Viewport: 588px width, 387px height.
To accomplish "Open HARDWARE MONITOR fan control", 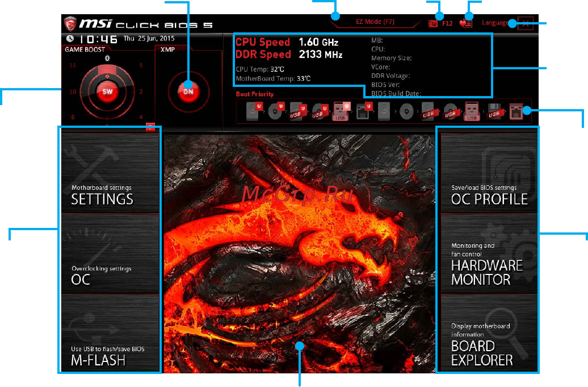I will pyautogui.click(x=489, y=253).
